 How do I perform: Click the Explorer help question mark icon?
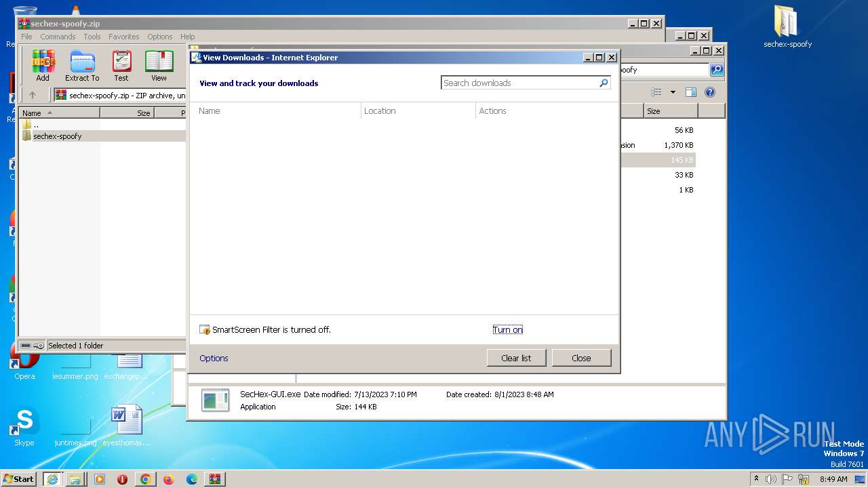click(710, 92)
